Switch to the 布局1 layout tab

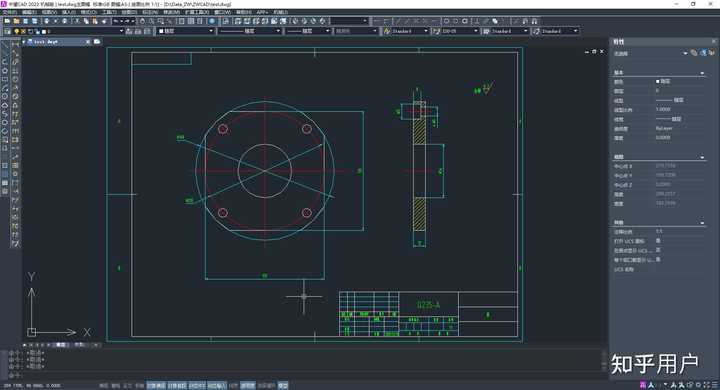point(79,345)
